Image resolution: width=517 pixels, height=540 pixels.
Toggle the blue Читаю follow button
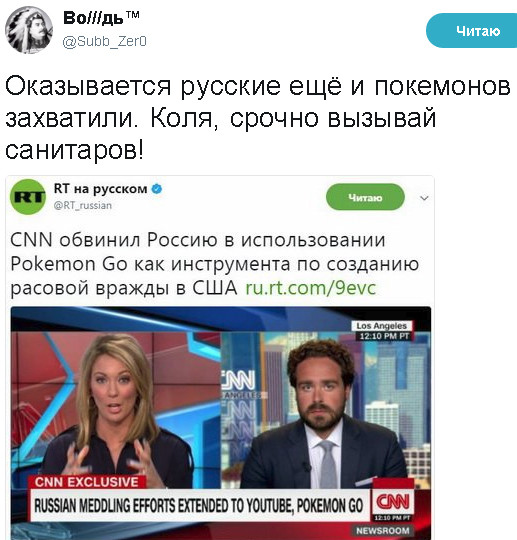[472, 31]
